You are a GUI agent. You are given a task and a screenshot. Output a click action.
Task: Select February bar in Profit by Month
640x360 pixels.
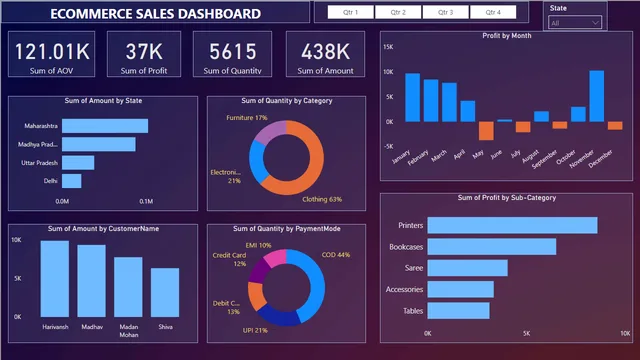point(431,100)
